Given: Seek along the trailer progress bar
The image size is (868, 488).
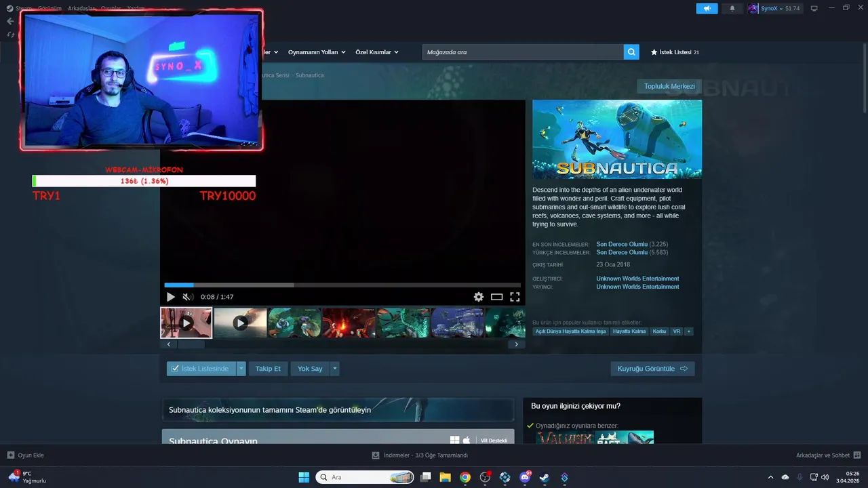Looking at the screenshot, I should pyautogui.click(x=342, y=285).
